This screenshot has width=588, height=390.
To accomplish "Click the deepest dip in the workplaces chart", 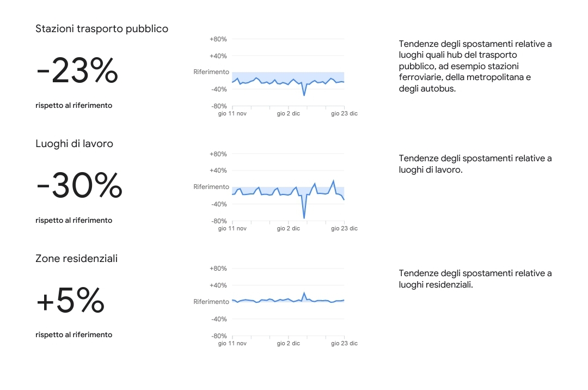I will (304, 217).
